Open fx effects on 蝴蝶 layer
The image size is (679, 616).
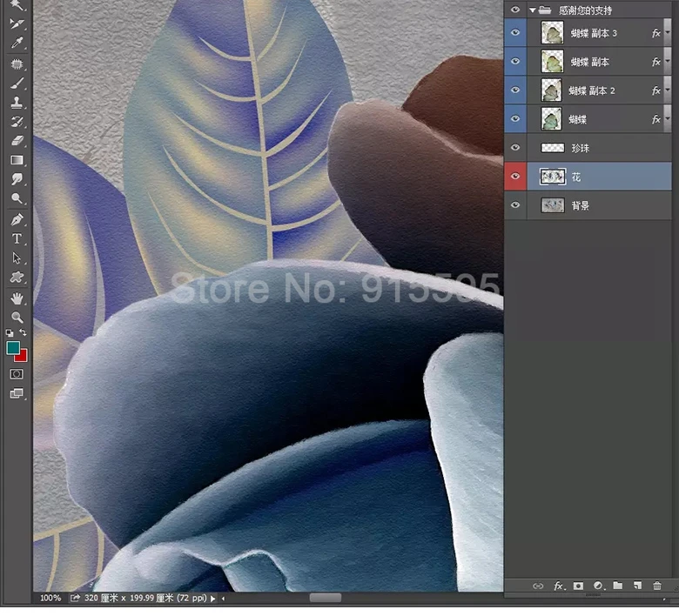[655, 119]
